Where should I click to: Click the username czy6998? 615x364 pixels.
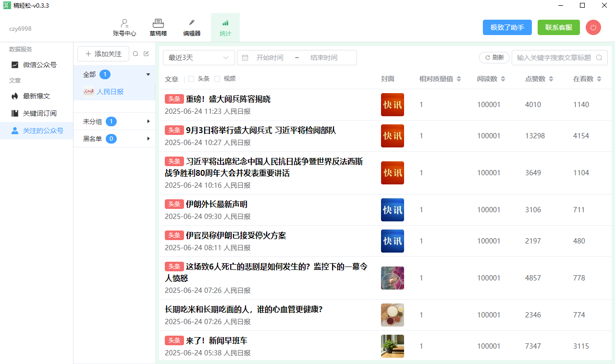pyautogui.click(x=20, y=29)
